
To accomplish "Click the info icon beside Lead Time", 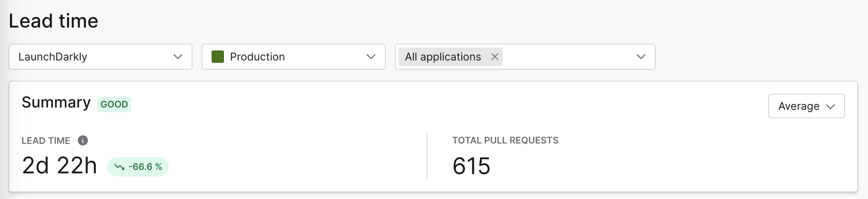I will [83, 140].
